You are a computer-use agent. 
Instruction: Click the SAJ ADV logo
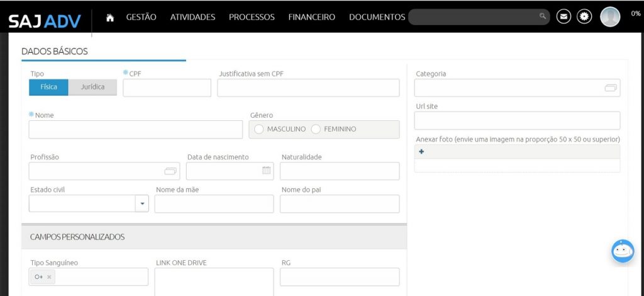(45, 21)
